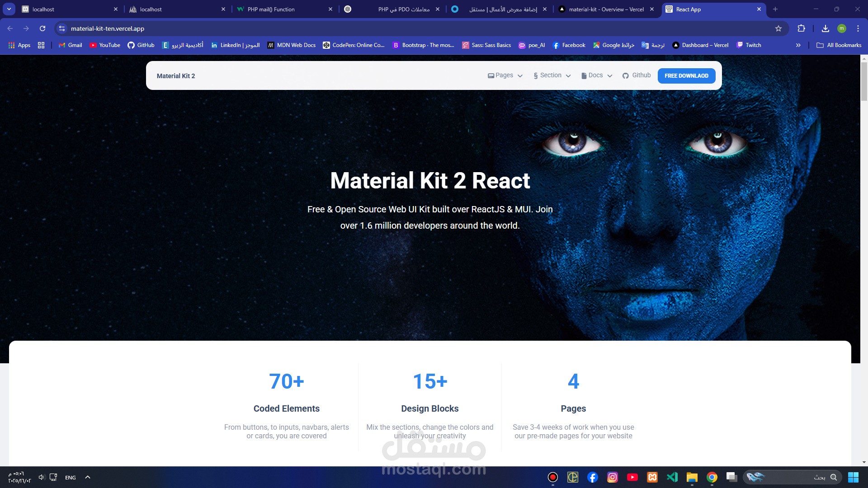
Task: Expand the Pages navbar dropdown
Action: pos(505,75)
